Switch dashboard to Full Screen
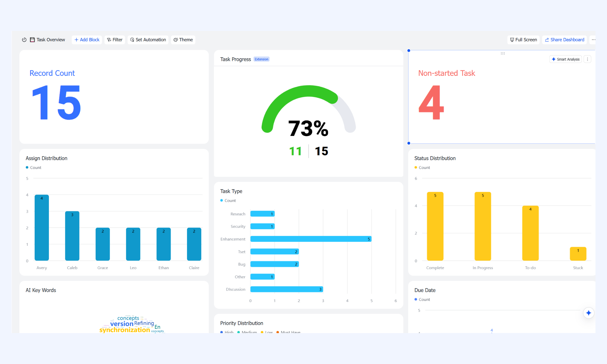Image resolution: width=607 pixels, height=364 pixels. pos(524,40)
